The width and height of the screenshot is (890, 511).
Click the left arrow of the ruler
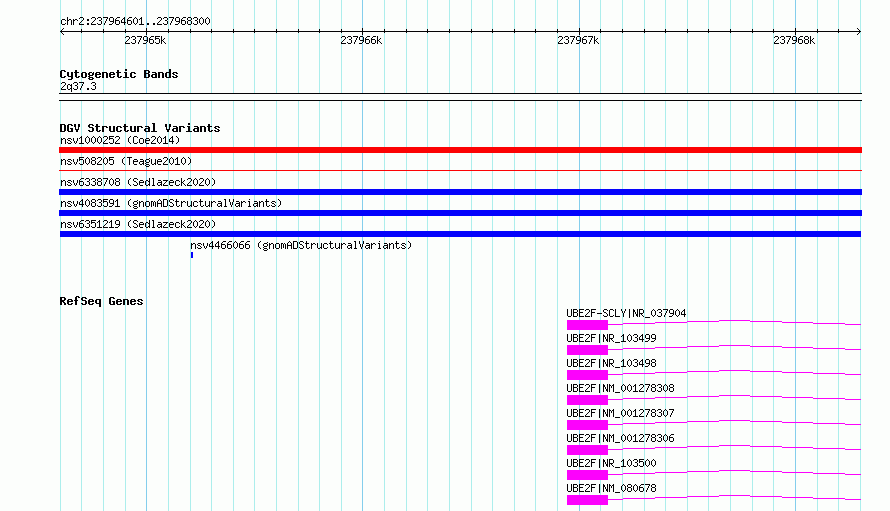point(62,31)
